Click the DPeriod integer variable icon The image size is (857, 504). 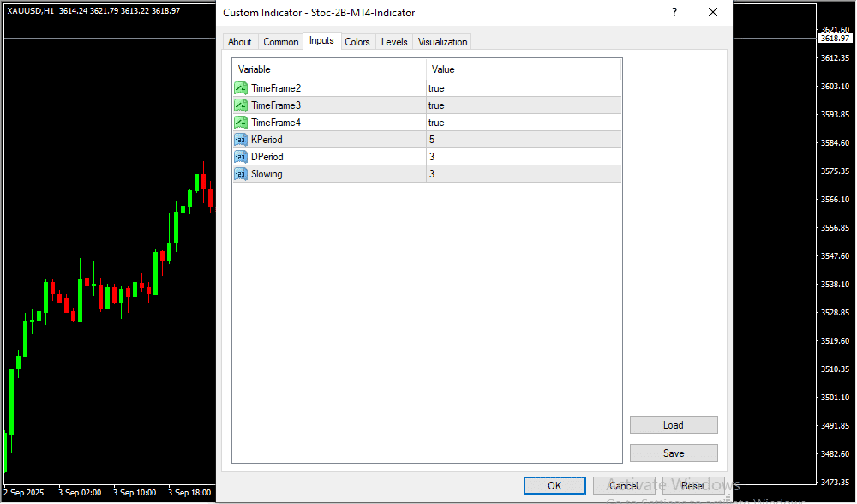tap(241, 157)
